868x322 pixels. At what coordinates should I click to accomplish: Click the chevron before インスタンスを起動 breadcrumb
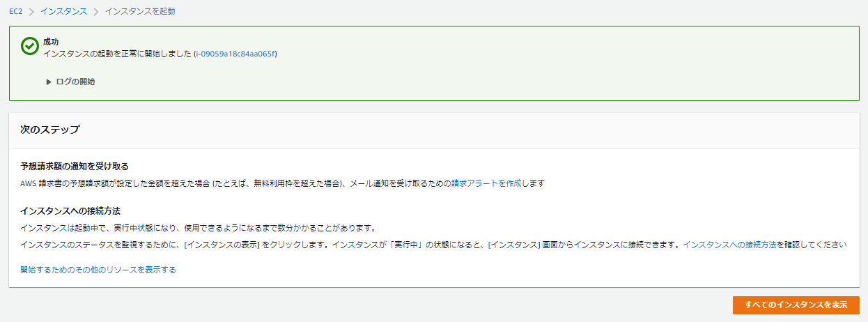pyautogui.click(x=96, y=12)
